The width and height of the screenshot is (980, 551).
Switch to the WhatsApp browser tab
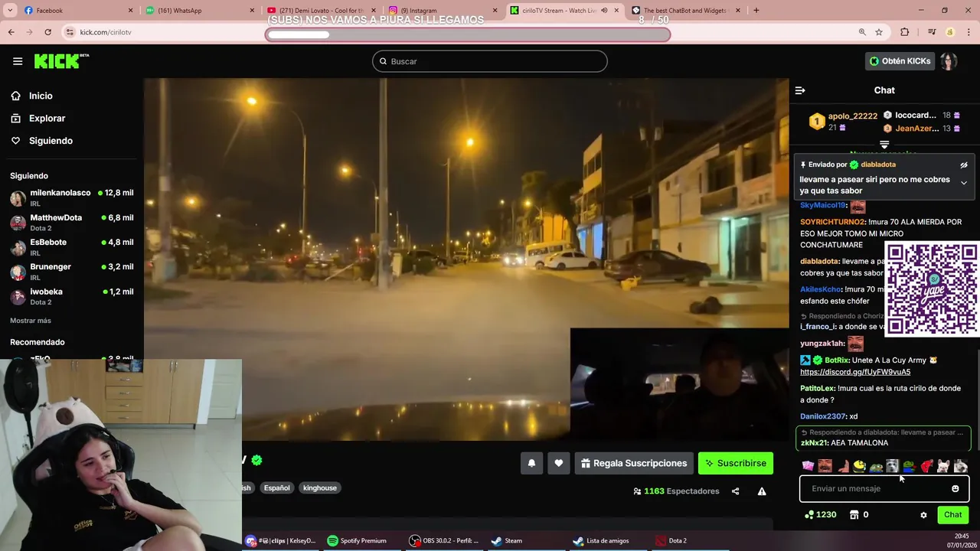click(201, 11)
